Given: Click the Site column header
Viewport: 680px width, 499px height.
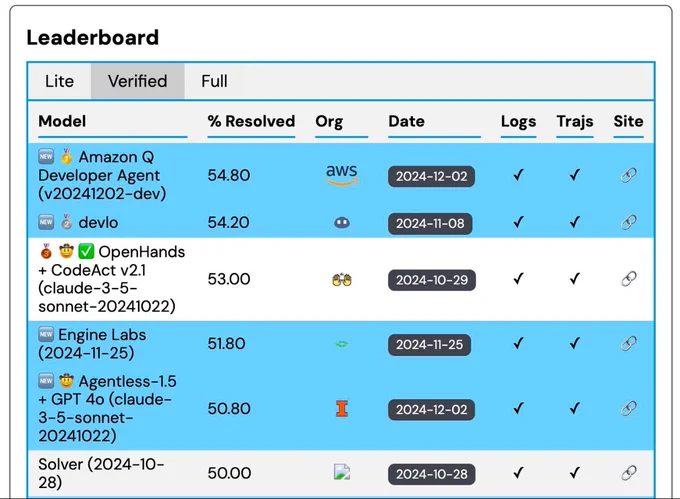Looking at the screenshot, I should coord(628,121).
